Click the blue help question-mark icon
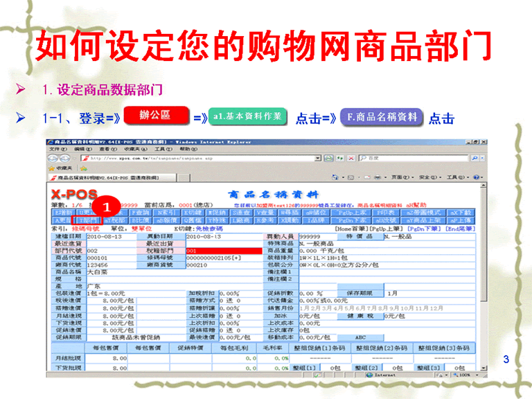532x399 pixels. [477, 177]
